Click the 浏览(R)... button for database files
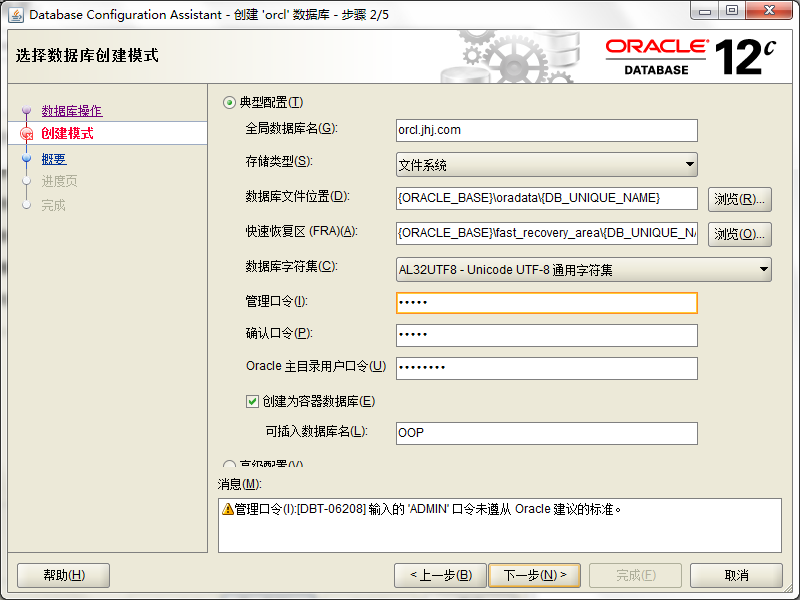 pyautogui.click(x=739, y=199)
